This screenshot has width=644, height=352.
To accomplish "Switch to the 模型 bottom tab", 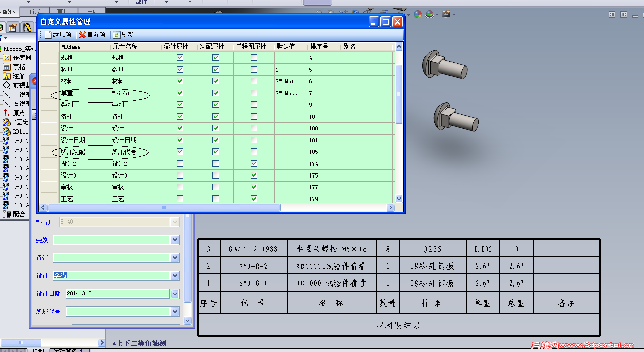I will [x=38, y=350].
